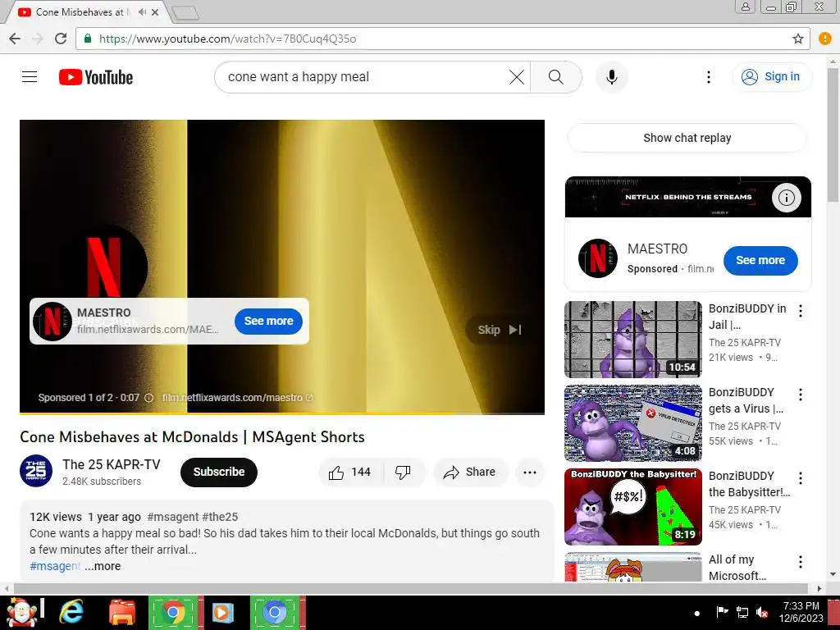Open The 25 KAPR-TV channel name link
The height and width of the screenshot is (630, 840).
pos(112,464)
